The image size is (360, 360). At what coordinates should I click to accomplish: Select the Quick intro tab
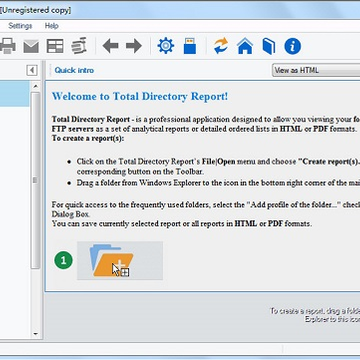click(x=74, y=70)
